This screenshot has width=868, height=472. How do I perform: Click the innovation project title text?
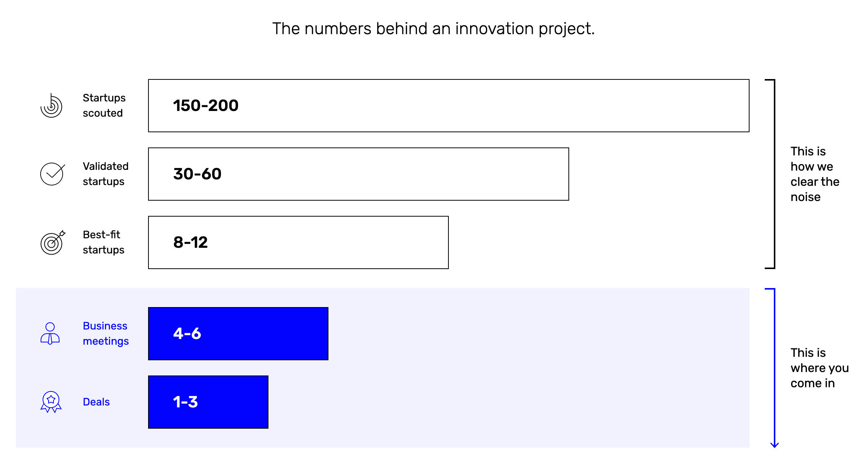[x=433, y=29]
